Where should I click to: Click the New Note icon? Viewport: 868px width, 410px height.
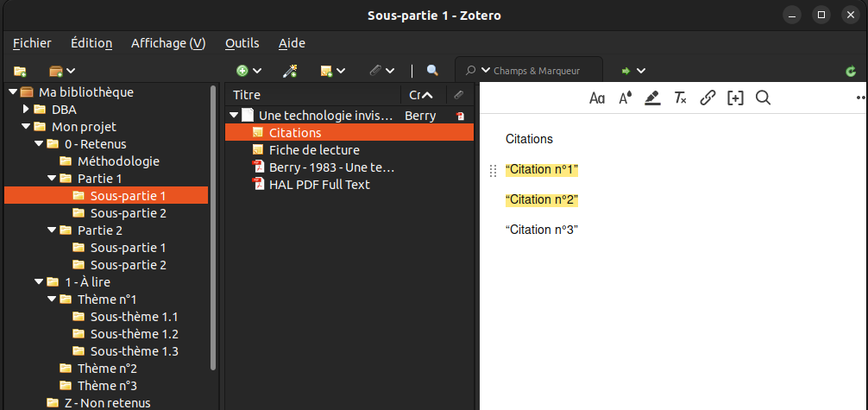[x=326, y=71]
